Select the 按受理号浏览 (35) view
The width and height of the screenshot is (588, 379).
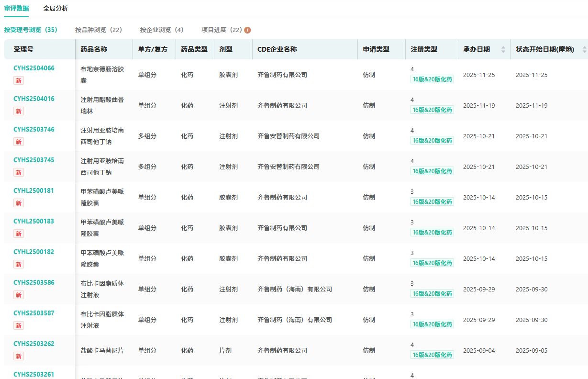point(31,30)
